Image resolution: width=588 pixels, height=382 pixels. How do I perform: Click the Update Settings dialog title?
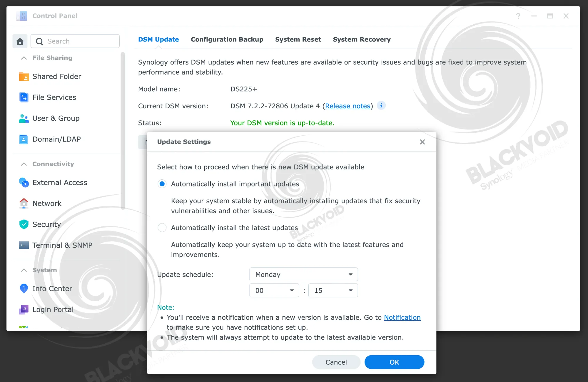(184, 142)
